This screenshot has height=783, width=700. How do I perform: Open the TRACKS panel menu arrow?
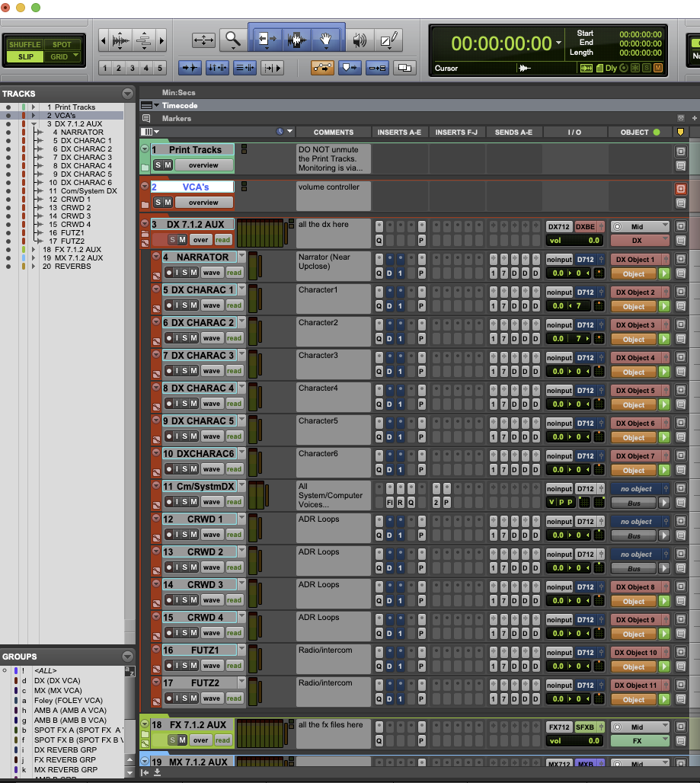coord(126,93)
